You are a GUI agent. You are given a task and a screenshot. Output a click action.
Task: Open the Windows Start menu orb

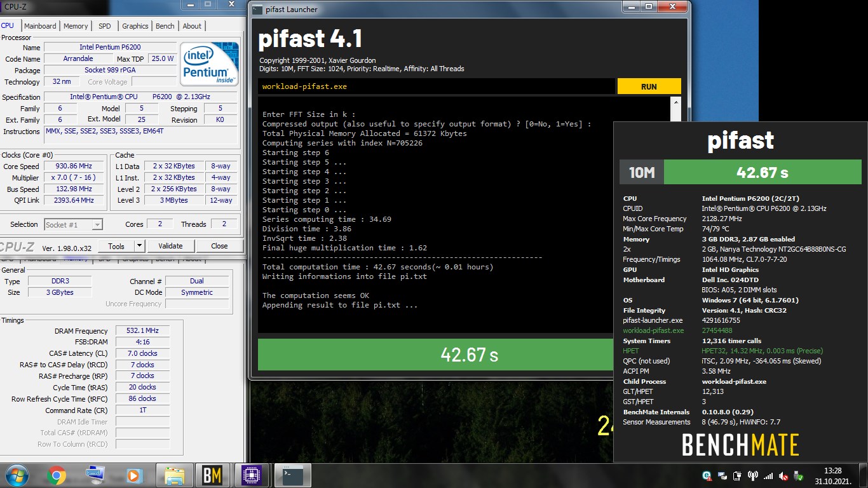pos(16,475)
